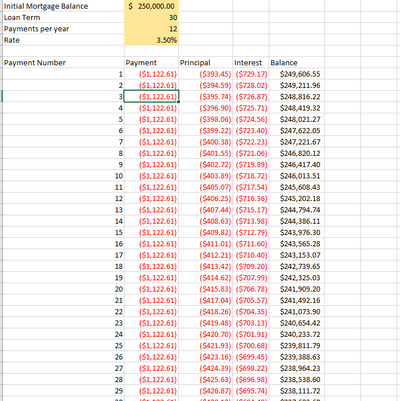Select balance cell $238,111.72
This screenshot has width=400, height=401.
pyautogui.click(x=297, y=391)
